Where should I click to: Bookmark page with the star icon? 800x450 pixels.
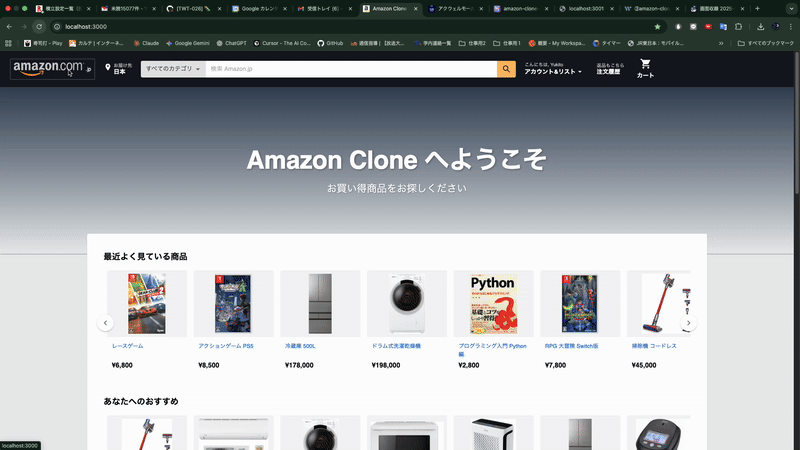[x=657, y=27]
